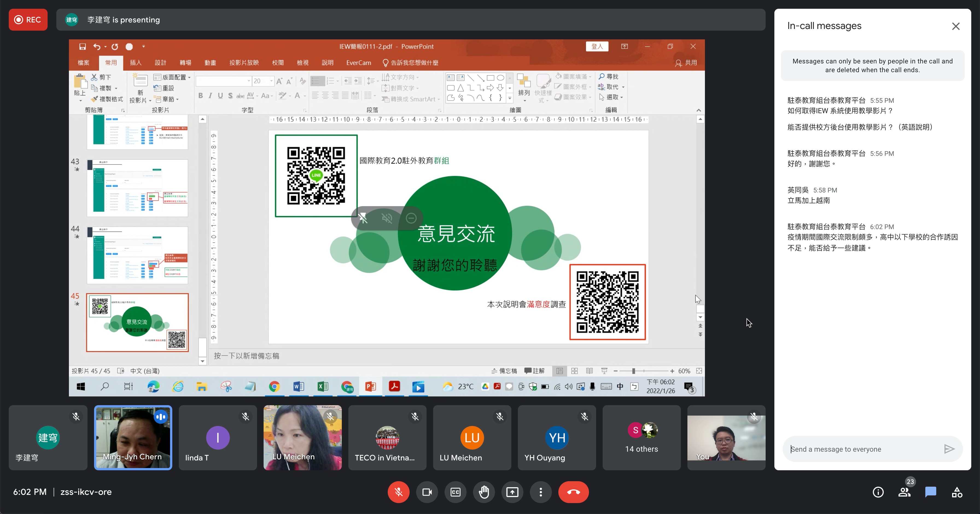Click the Adobe Acrobat icon in the taskbar
Image resolution: width=980 pixels, height=514 pixels.
coord(395,387)
